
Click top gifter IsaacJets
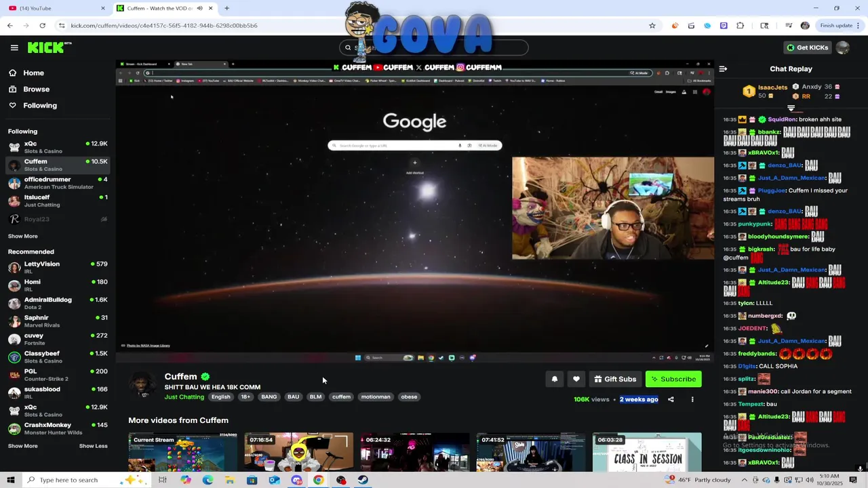(x=772, y=87)
